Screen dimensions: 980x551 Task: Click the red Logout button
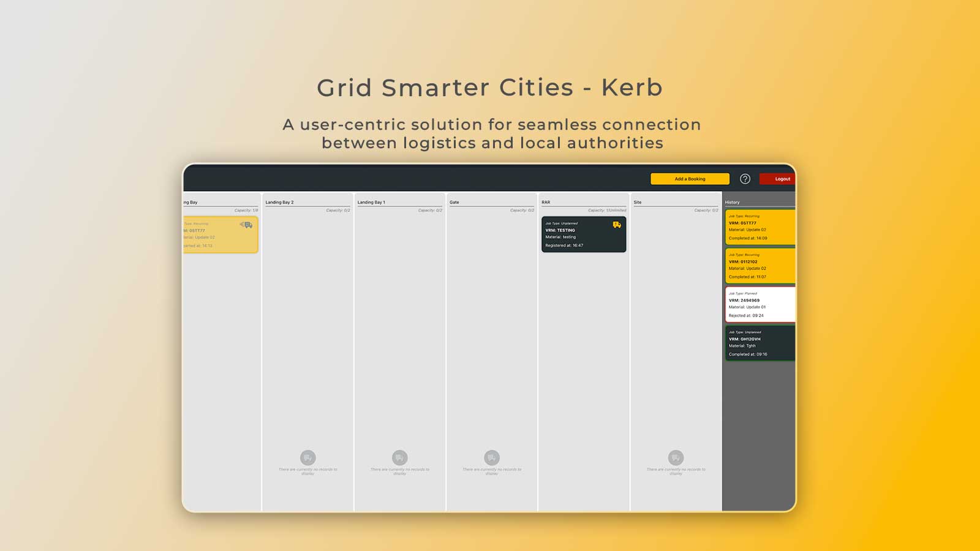tap(778, 179)
